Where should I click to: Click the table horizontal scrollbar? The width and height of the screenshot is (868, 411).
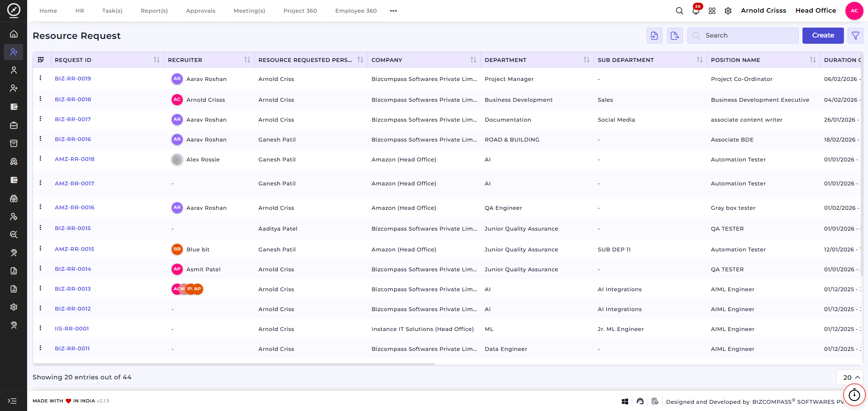pos(234,364)
